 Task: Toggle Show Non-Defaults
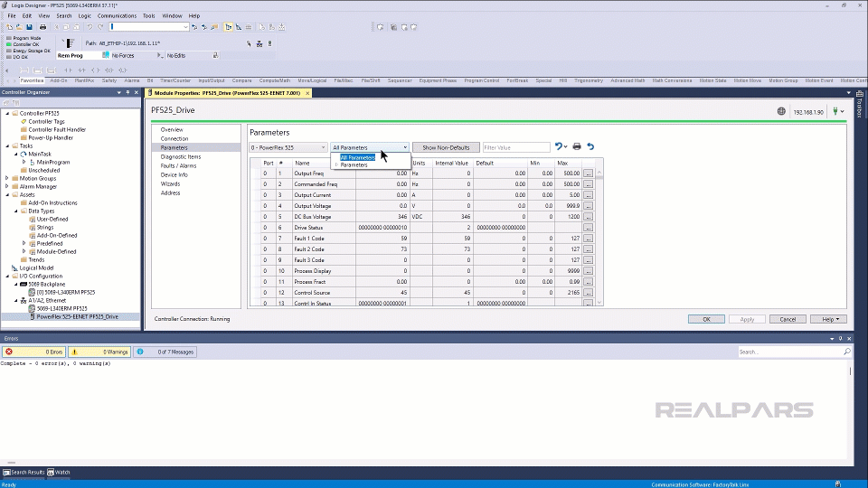[x=446, y=147]
